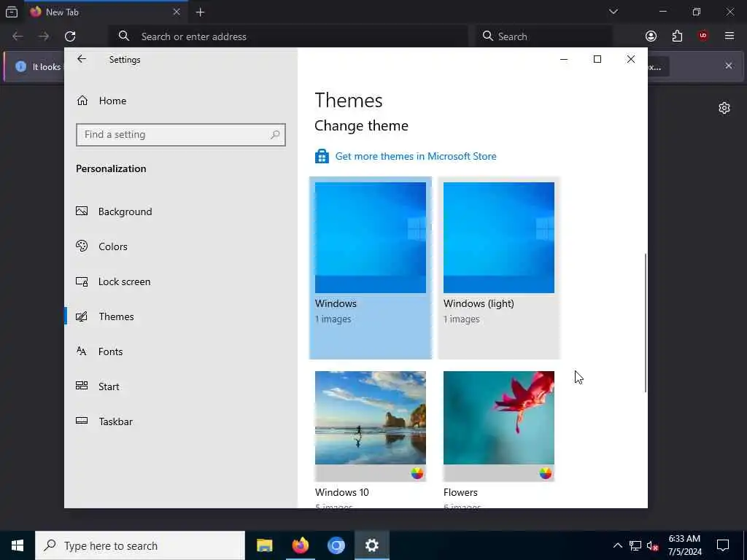Click the uBlock Origin toolbar icon
This screenshot has width=747, height=560.
click(x=703, y=36)
